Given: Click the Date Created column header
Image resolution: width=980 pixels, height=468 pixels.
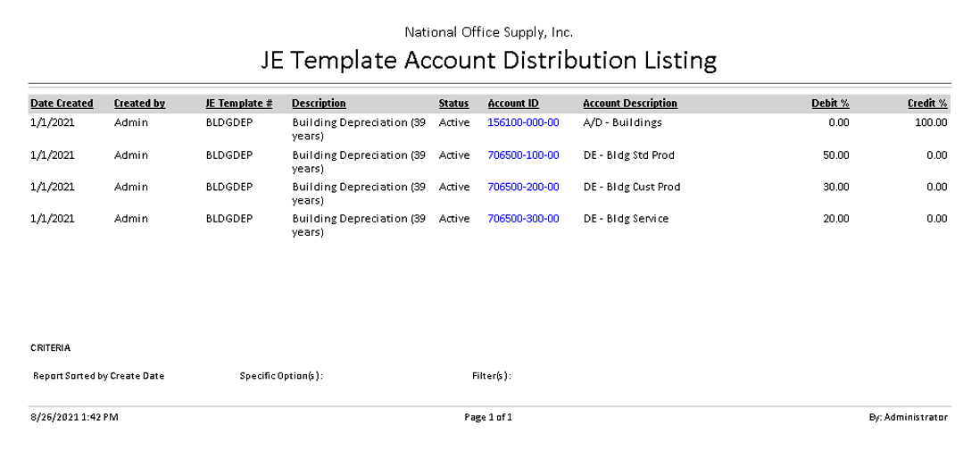Looking at the screenshot, I should (62, 104).
